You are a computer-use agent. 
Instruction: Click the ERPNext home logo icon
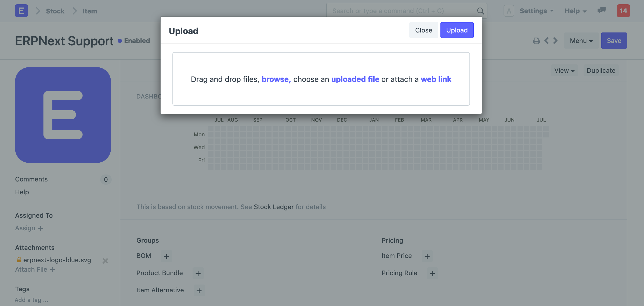[x=21, y=11]
